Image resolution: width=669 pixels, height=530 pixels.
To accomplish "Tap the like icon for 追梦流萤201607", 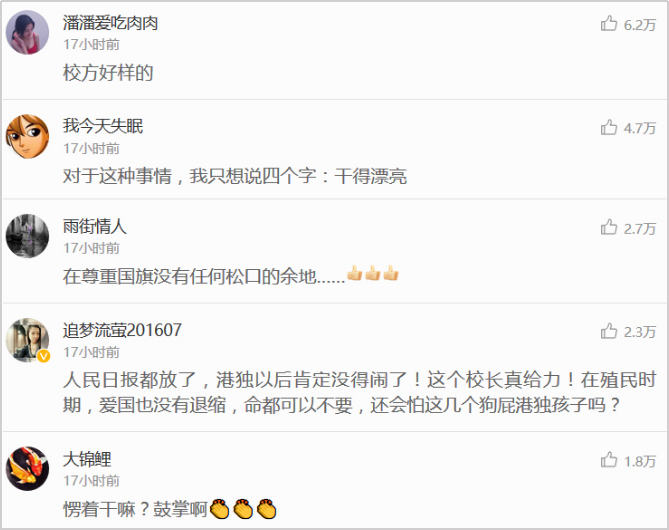I will click(609, 331).
